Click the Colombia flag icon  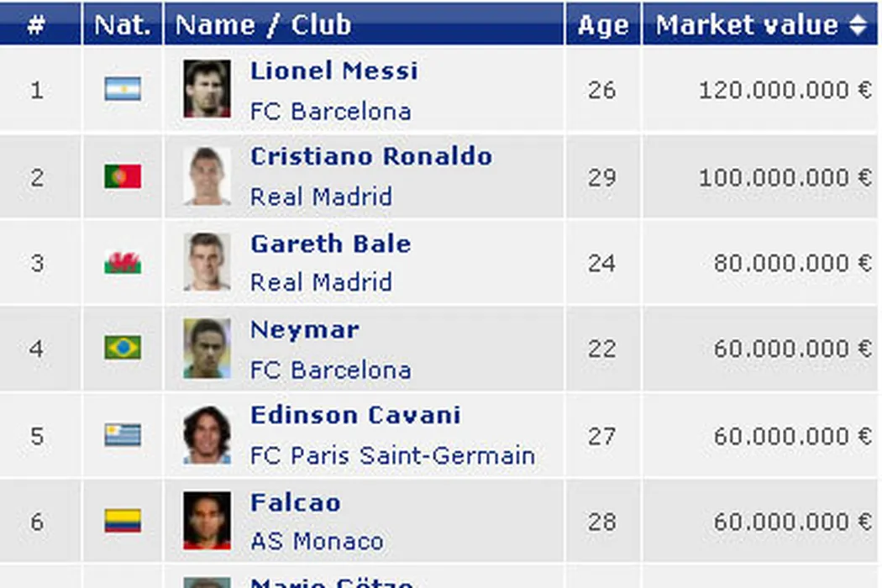click(x=123, y=522)
